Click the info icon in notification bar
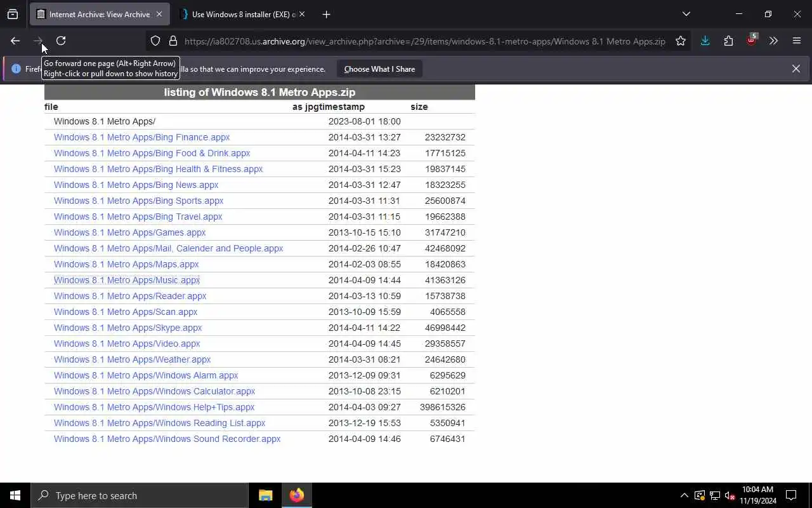 (16, 69)
